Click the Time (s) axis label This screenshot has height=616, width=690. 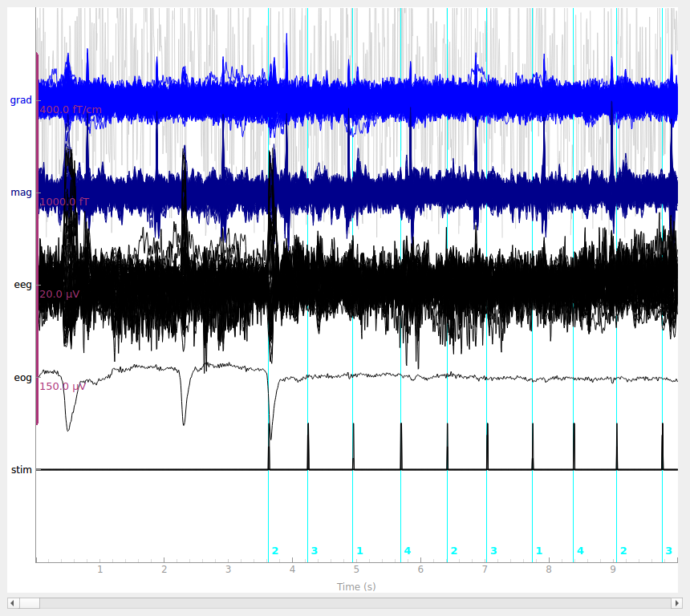tap(356, 586)
